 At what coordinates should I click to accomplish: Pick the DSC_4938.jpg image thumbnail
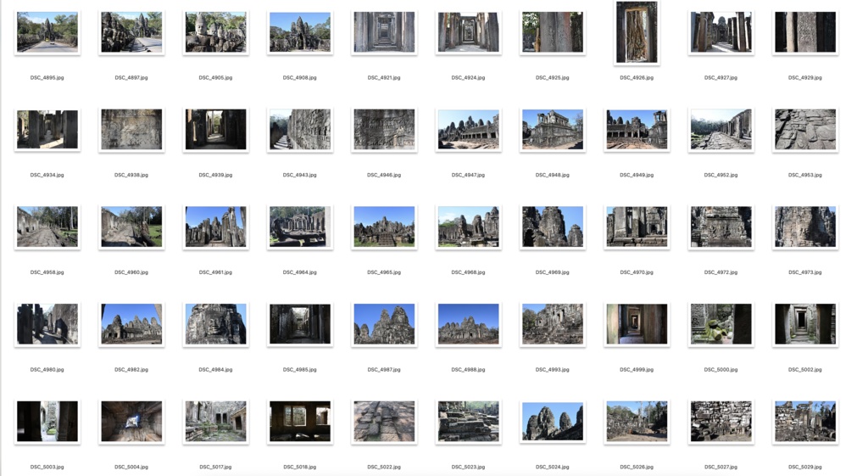tap(131, 129)
